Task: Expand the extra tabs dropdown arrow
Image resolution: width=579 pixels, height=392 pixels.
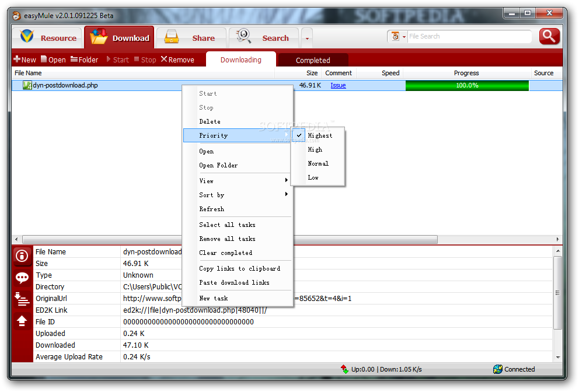Action: 307,38
